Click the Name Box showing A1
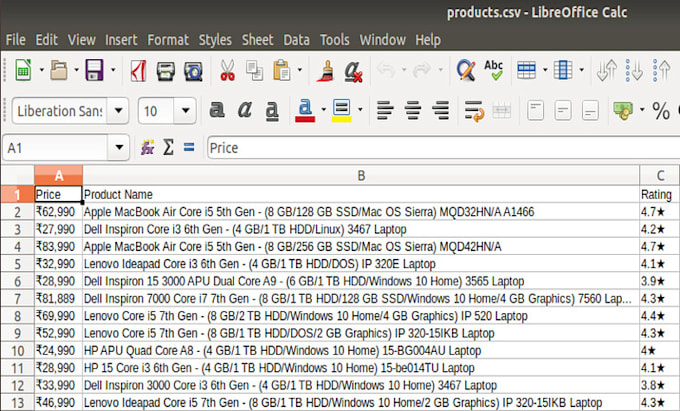The width and height of the screenshot is (680, 411). [55, 148]
